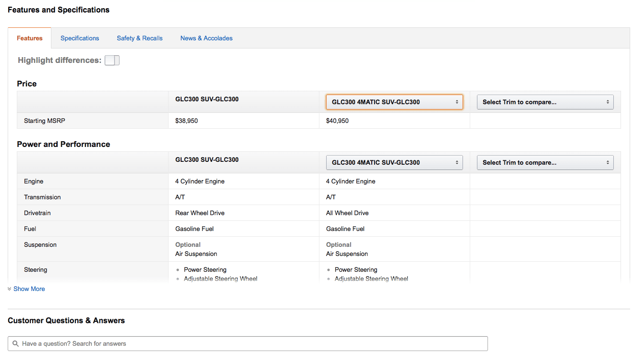Viewport: 634px width, 364px height.
Task: Open Select Trim to compare dropdown in Power and Performance
Action: (545, 162)
